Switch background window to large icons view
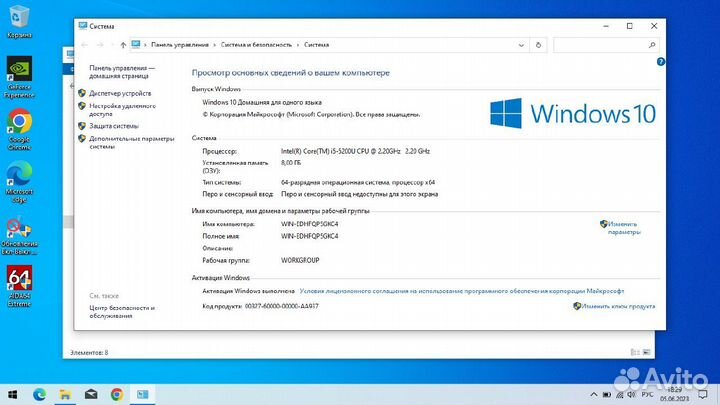Screen dimensions: 720x405 [646, 353]
